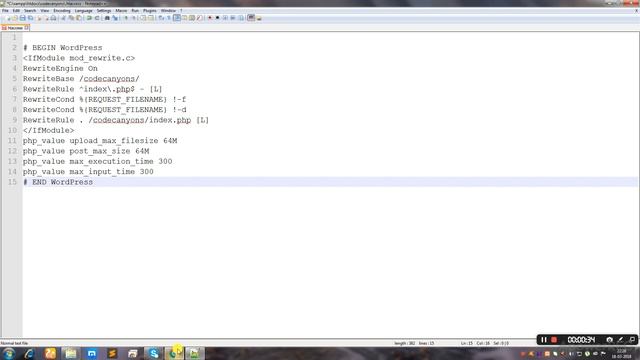Viewport: 640px width, 360px height.
Task: Open Sublime Text from the taskbar
Action: [x=112, y=353]
